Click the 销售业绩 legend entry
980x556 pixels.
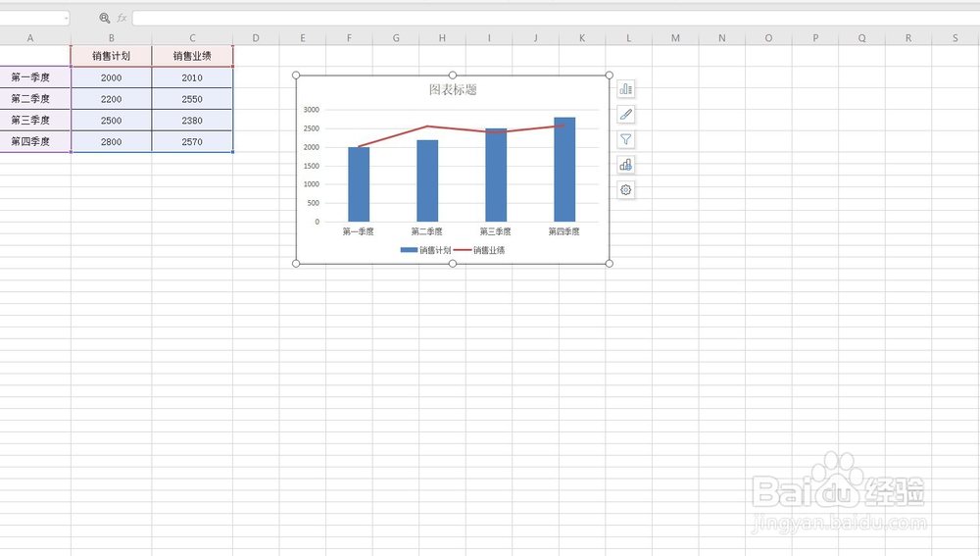(479, 250)
